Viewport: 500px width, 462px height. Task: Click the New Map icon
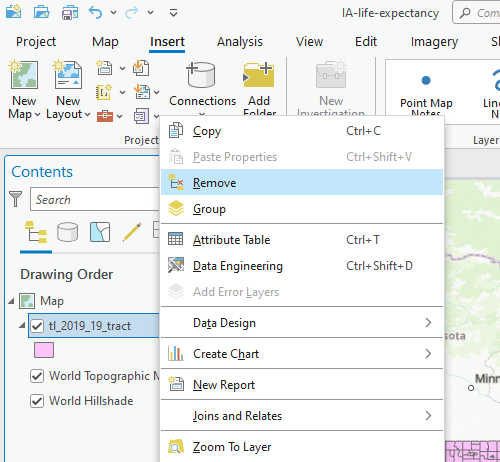pyautogui.click(x=23, y=75)
